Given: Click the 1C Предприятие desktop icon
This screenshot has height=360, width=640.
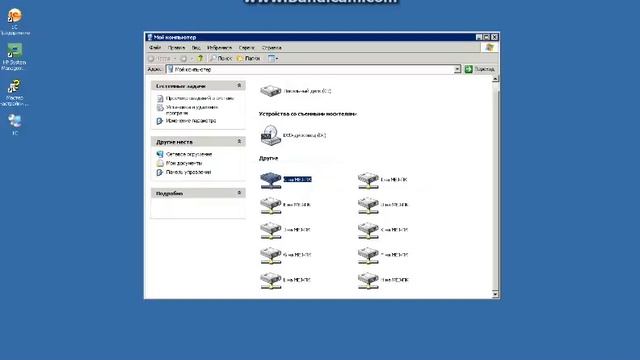Looking at the screenshot, I should tap(15, 16).
